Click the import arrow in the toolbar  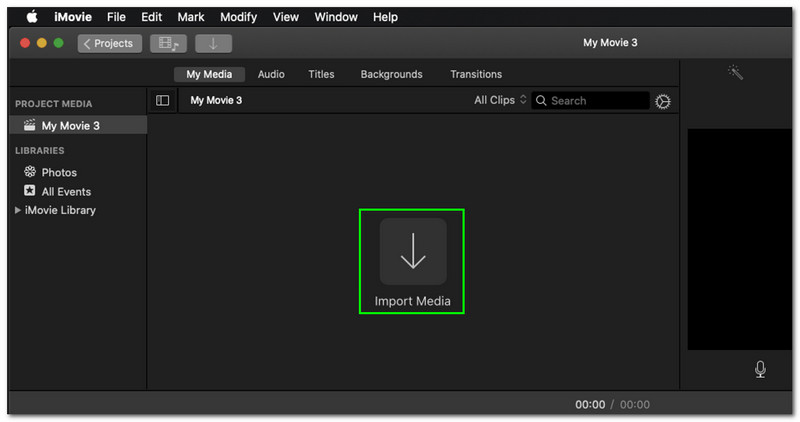(x=213, y=43)
